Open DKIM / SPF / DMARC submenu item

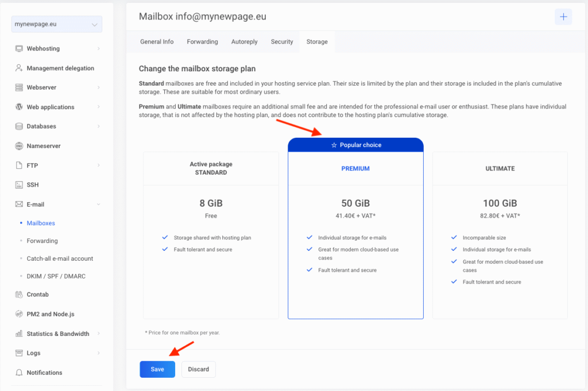[56, 277]
